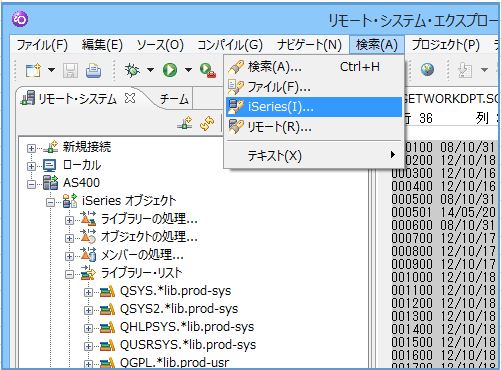Click the globe web browser icon
Screen dimensions: 502x370
(427, 69)
